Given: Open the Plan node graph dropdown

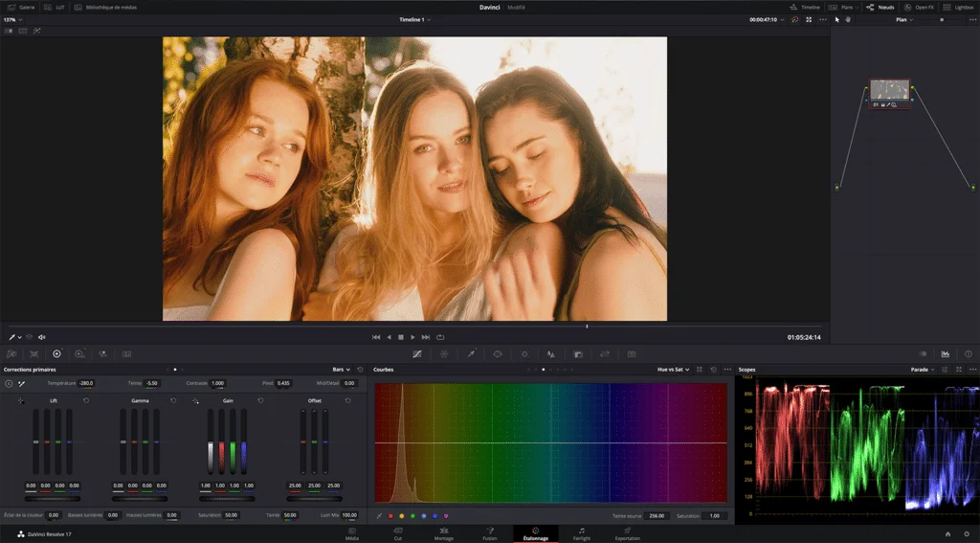Looking at the screenshot, I should point(904,19).
